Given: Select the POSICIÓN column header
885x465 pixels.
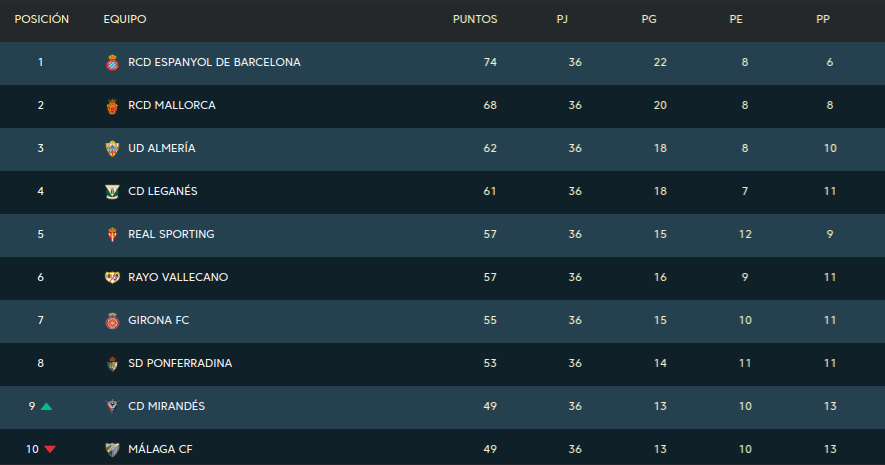Looking at the screenshot, I should pos(42,19).
